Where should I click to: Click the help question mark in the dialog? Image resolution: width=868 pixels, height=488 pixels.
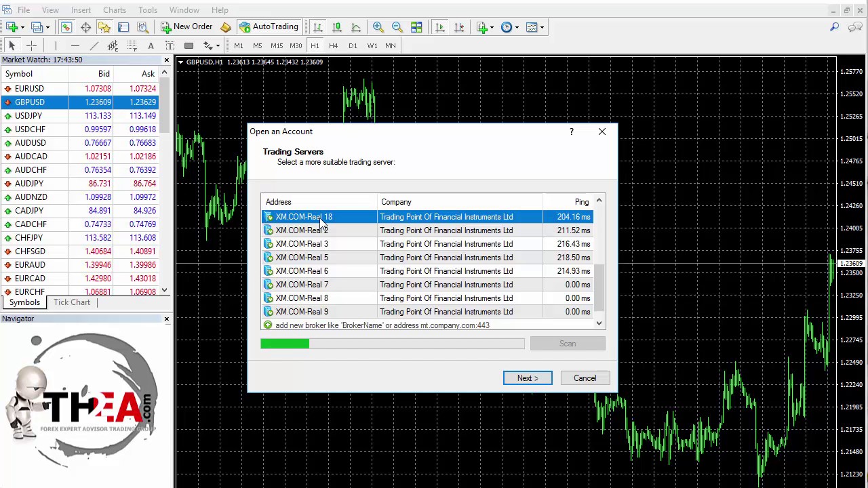pyautogui.click(x=571, y=131)
